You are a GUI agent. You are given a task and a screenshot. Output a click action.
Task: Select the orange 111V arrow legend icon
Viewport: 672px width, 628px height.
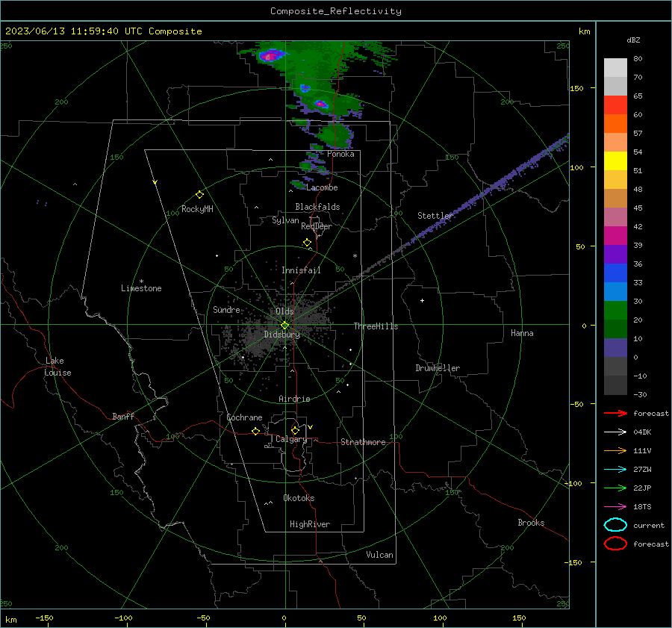(x=615, y=450)
